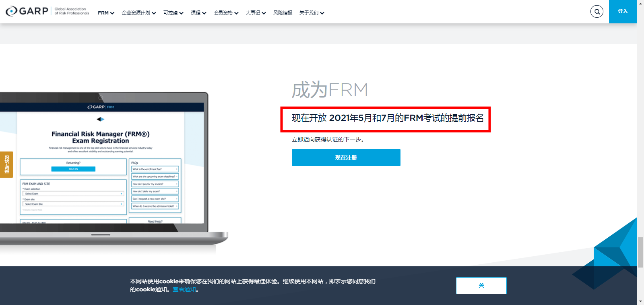Click the 成为FRM heading
Image resolution: width=644 pixels, height=305 pixels.
(330, 89)
